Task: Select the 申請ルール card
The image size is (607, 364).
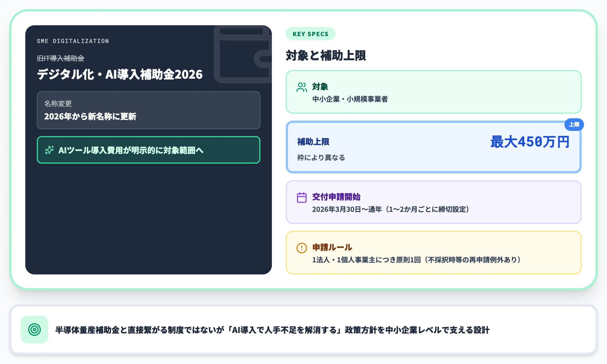Action: [x=433, y=253]
